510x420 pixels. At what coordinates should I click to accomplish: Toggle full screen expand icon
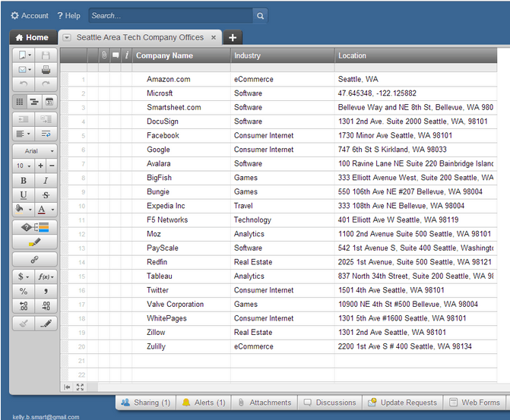click(80, 387)
